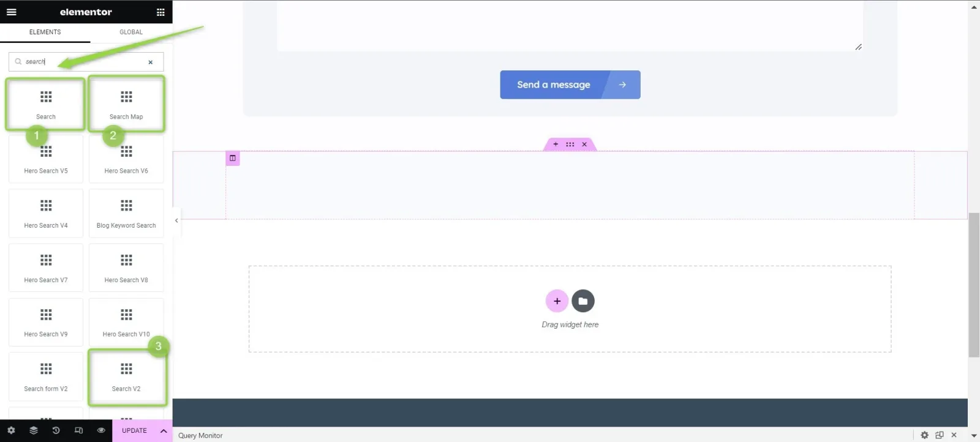Clear the widget search field
The height and width of the screenshot is (442, 980).
(151, 62)
